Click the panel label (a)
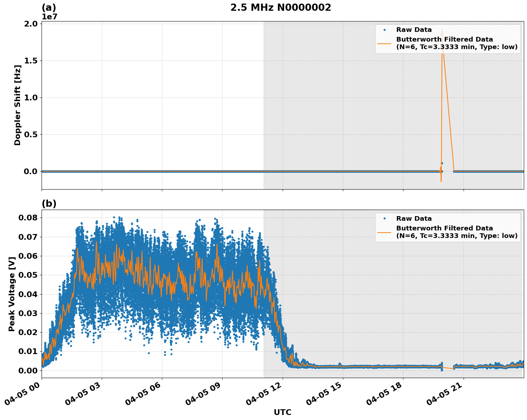This screenshot has width=527, height=420. click(49, 8)
